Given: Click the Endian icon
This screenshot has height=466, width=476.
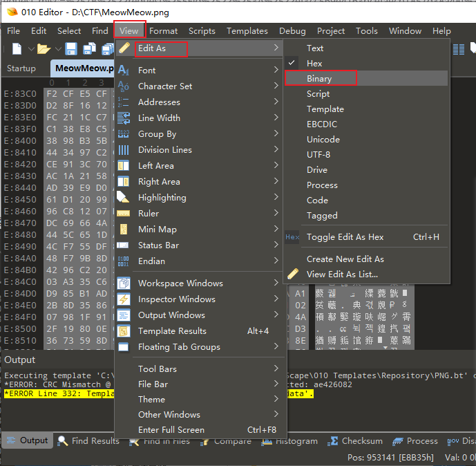Looking at the screenshot, I should [x=123, y=261].
